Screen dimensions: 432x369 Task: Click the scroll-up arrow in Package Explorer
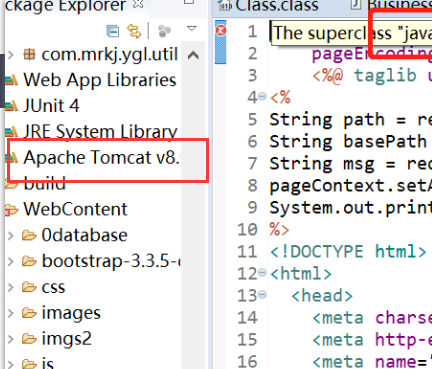pos(193,55)
